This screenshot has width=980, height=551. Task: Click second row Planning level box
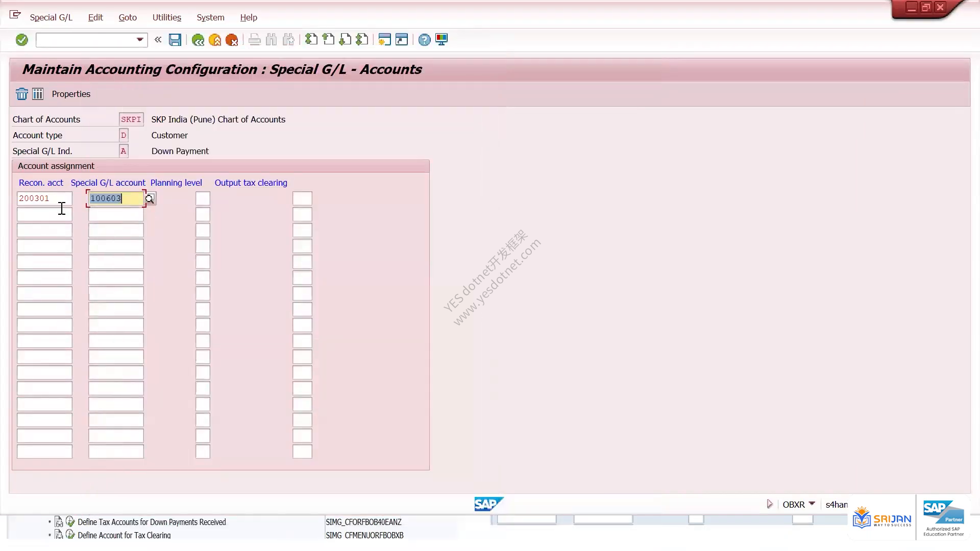click(x=203, y=214)
